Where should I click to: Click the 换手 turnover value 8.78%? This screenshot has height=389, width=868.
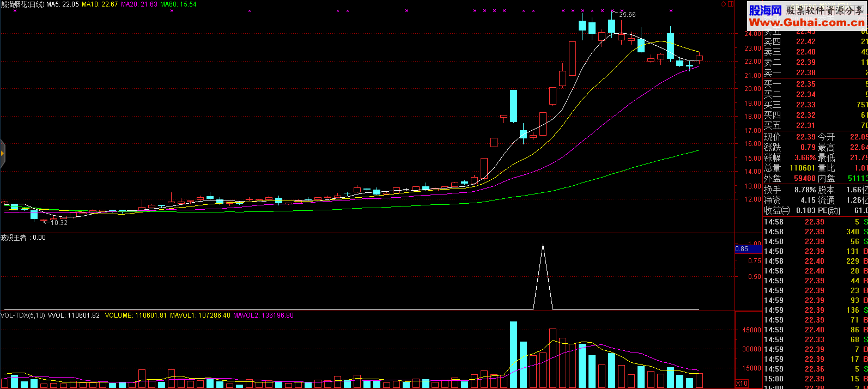805,190
